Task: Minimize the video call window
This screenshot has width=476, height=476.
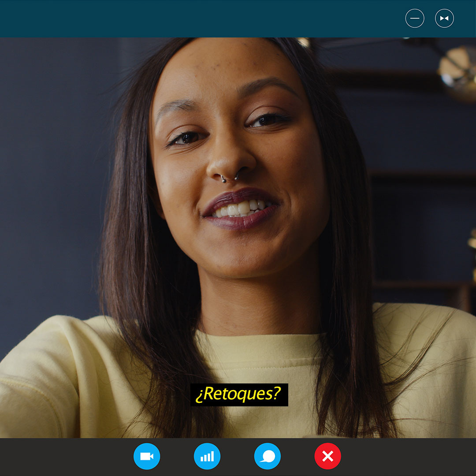Action: 415,19
